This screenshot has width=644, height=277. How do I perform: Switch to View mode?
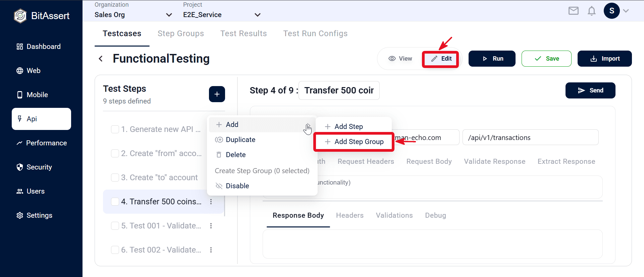coord(400,59)
